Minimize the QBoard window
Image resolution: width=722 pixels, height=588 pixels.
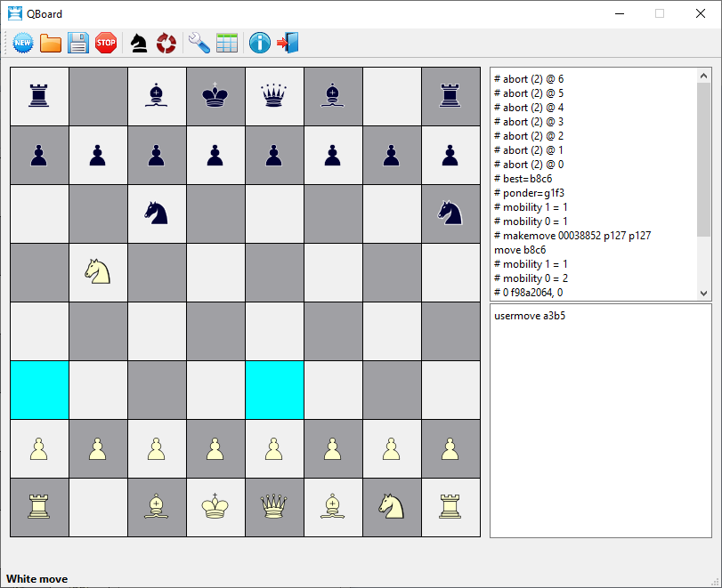pyautogui.click(x=620, y=14)
